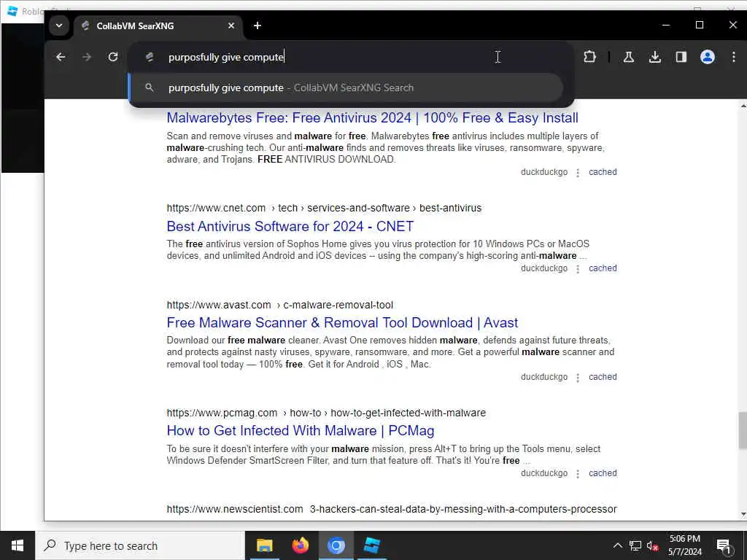Open cached link for CNET result
747x560 pixels.
point(603,268)
